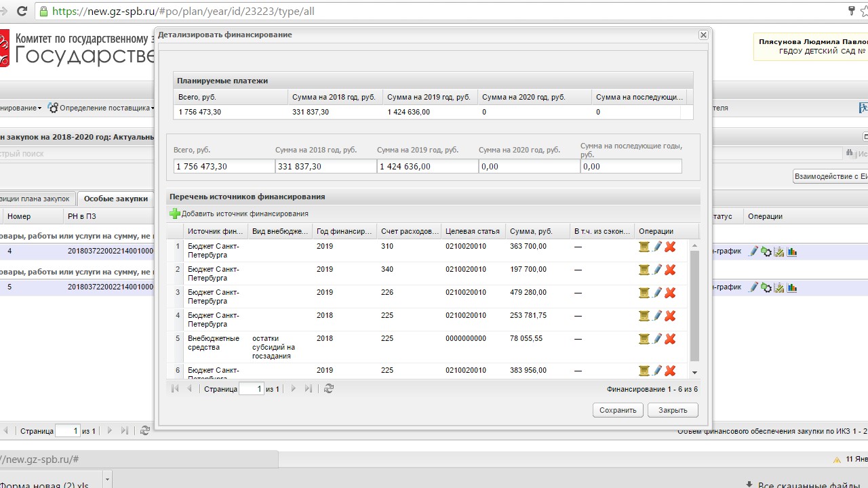Screen dimensions: 868x488
Task: Go to last page in financing dialog pager
Action: click(309, 389)
